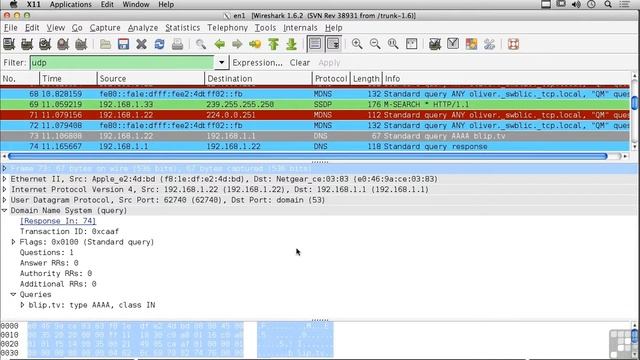
Task: Click packet list vertical scrollbar thumb
Action: click(635, 102)
